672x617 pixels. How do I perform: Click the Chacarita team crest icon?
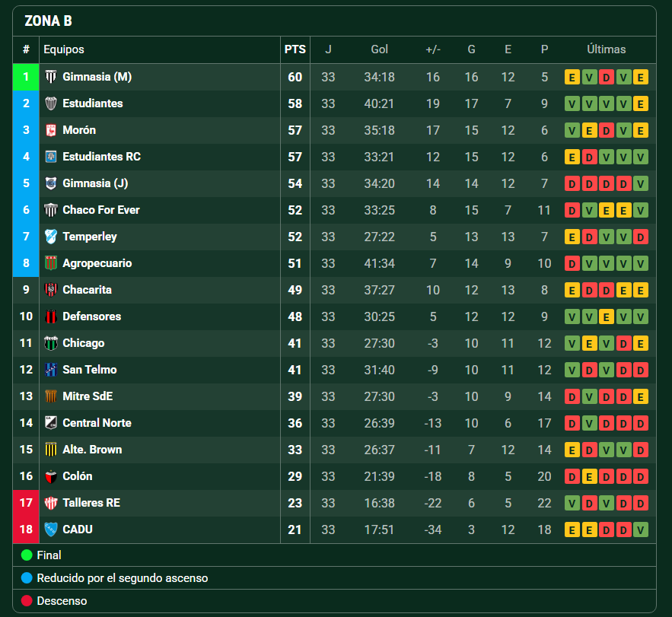point(51,290)
